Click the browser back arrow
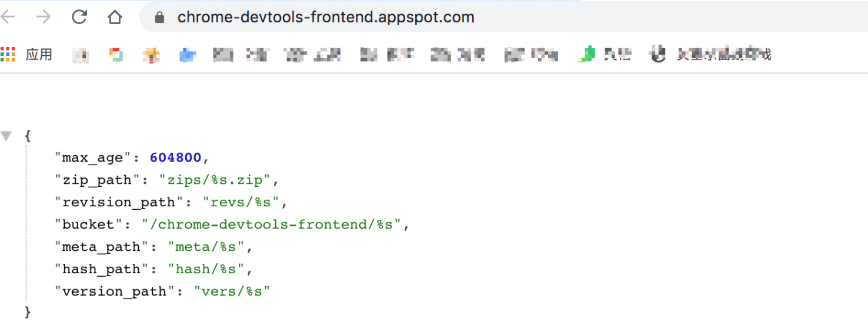Image resolution: width=868 pixels, height=322 pixels. pos(8,17)
